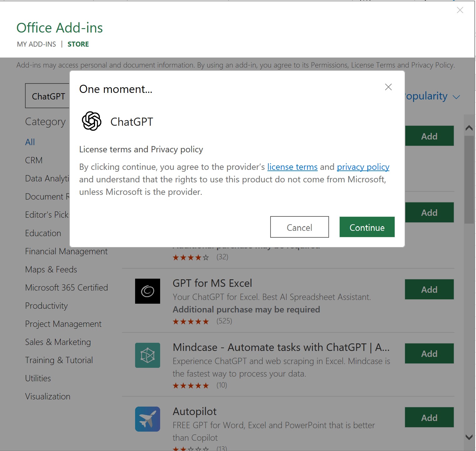This screenshot has width=476, height=451.
Task: Select the Project Management category
Action: tap(63, 324)
